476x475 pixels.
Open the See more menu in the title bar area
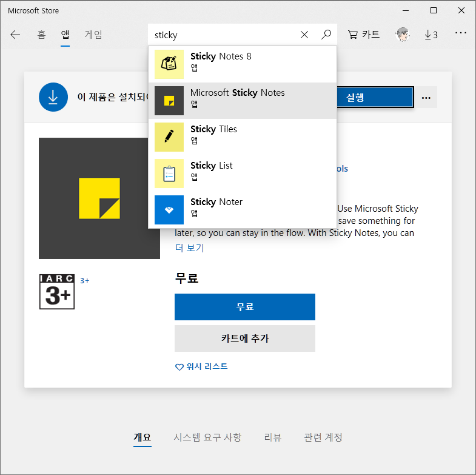(460, 33)
